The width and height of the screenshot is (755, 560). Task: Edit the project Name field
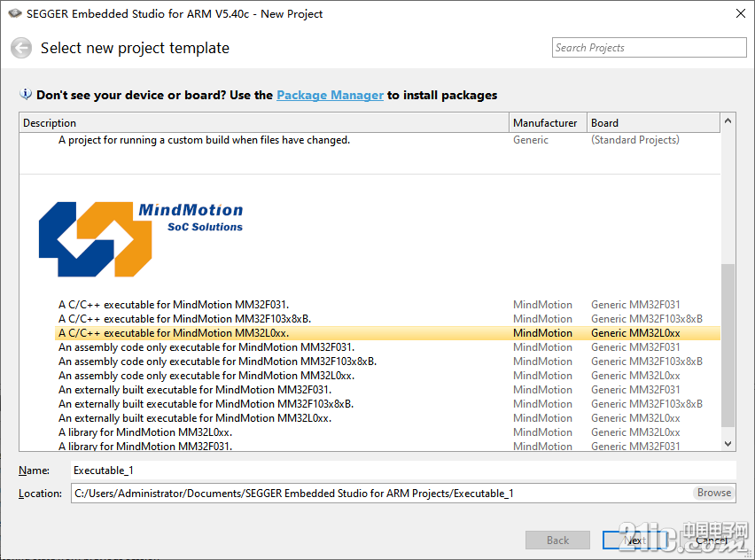click(x=403, y=471)
